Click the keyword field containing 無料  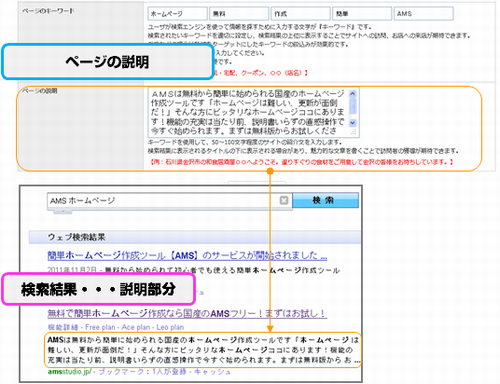[239, 14]
